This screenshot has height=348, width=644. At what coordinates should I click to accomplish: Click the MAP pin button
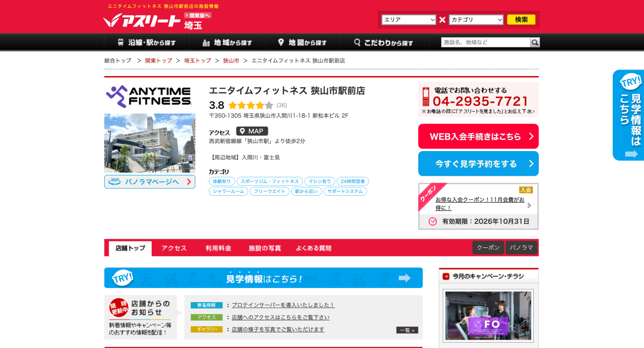[252, 131]
